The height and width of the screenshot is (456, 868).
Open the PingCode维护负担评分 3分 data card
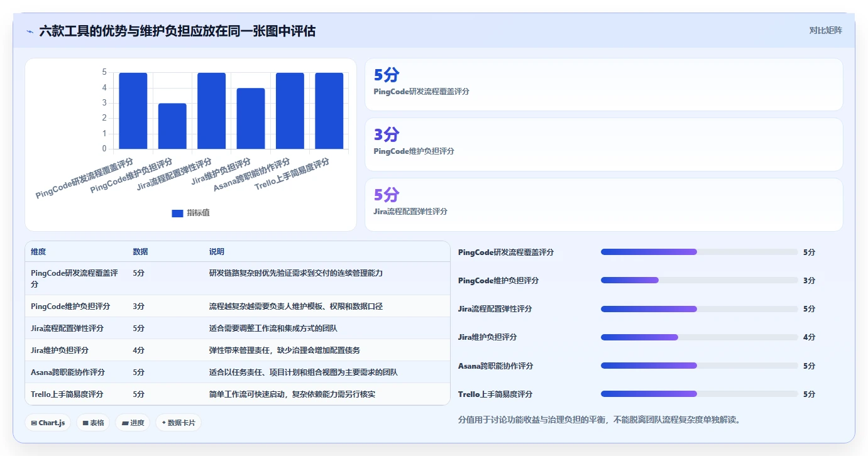pos(603,144)
